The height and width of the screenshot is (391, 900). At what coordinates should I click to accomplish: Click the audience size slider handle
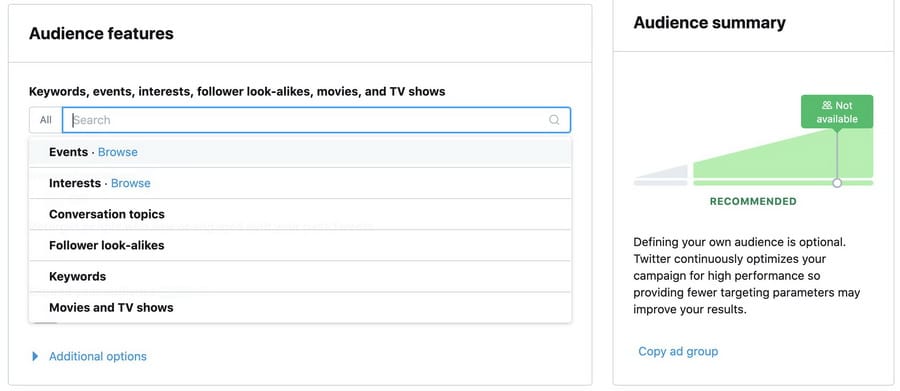pyautogui.click(x=837, y=183)
